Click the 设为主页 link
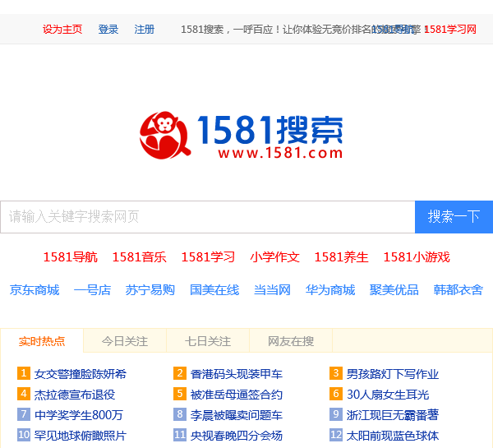The height and width of the screenshot is (448, 493). [x=62, y=30]
